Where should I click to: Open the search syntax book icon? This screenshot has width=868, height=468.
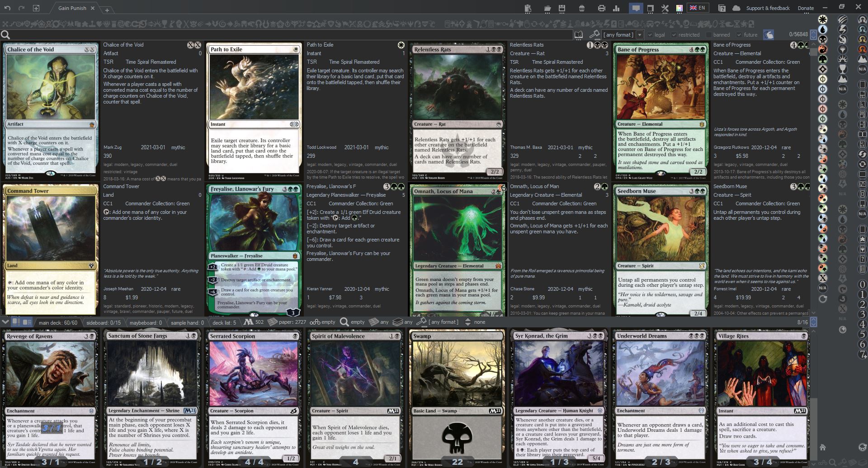point(578,35)
